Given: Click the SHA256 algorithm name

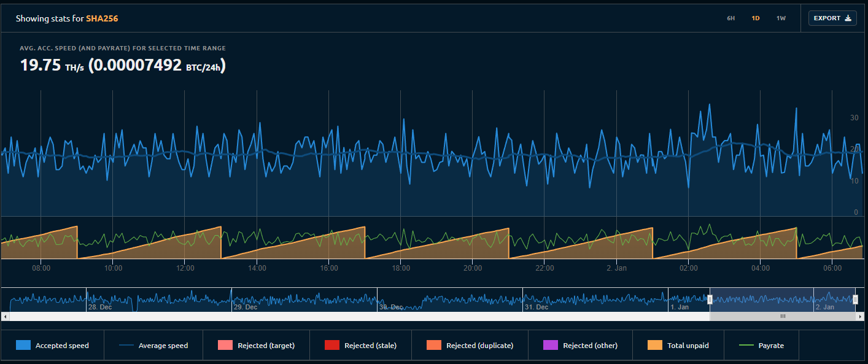Looking at the screenshot, I should pos(102,18).
